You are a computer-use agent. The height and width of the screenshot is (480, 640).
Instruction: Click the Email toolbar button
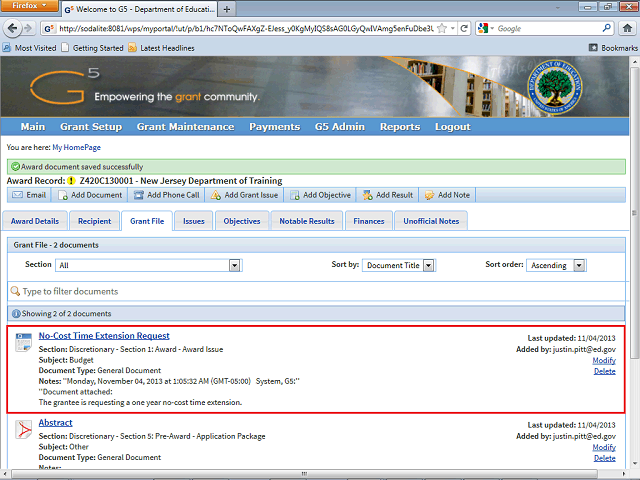29,195
